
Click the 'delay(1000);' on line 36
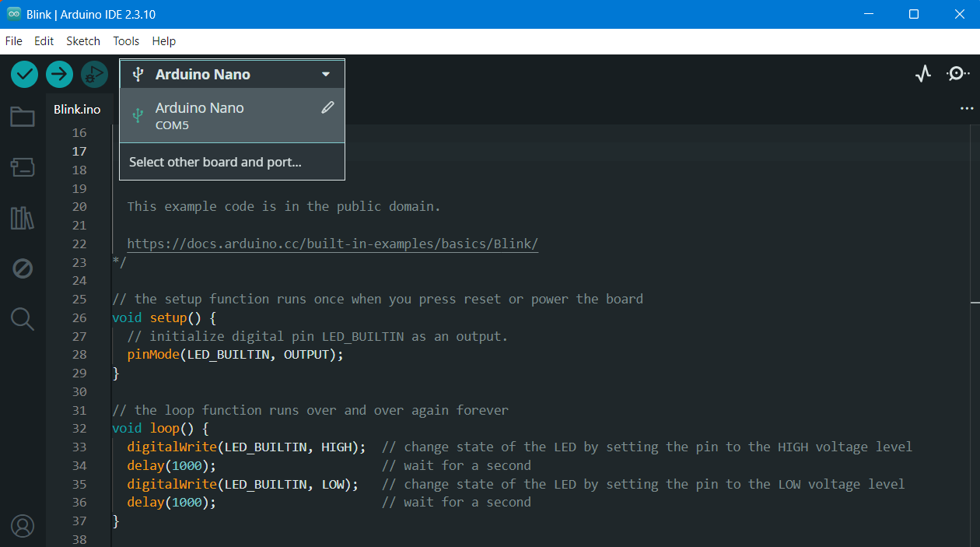(171, 503)
